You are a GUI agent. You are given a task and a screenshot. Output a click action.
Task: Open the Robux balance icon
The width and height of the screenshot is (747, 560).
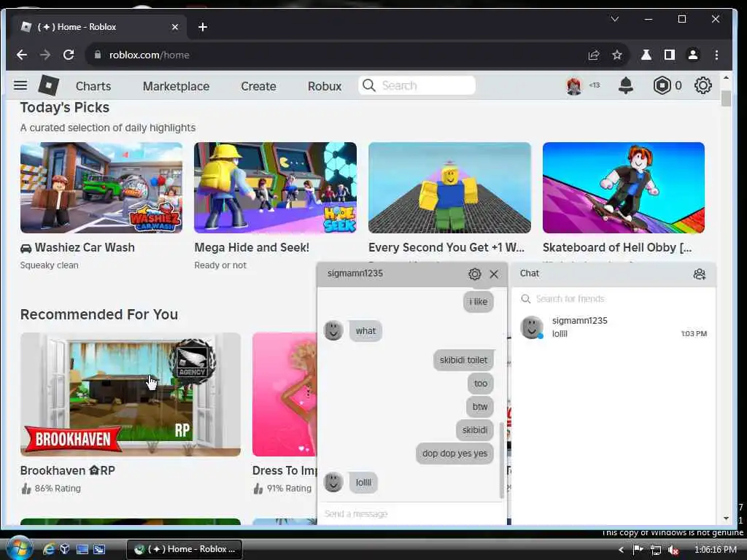tap(662, 86)
